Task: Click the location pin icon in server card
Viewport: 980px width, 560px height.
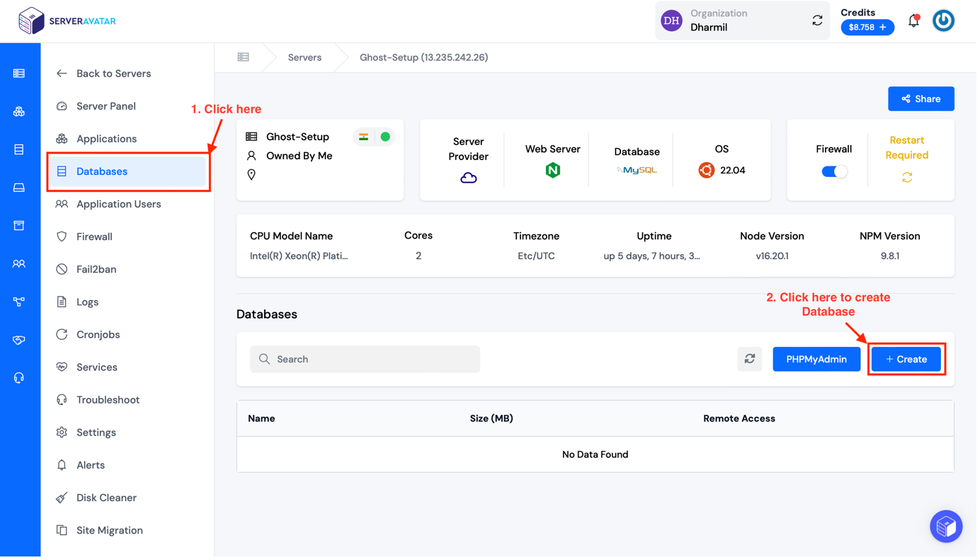Action: [252, 176]
